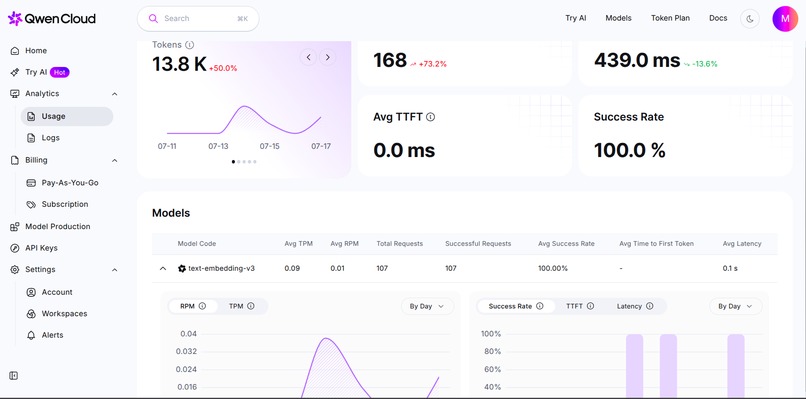Image resolution: width=806 pixels, height=399 pixels.
Task: Select the Success Rate chart toggle
Action: click(516, 306)
